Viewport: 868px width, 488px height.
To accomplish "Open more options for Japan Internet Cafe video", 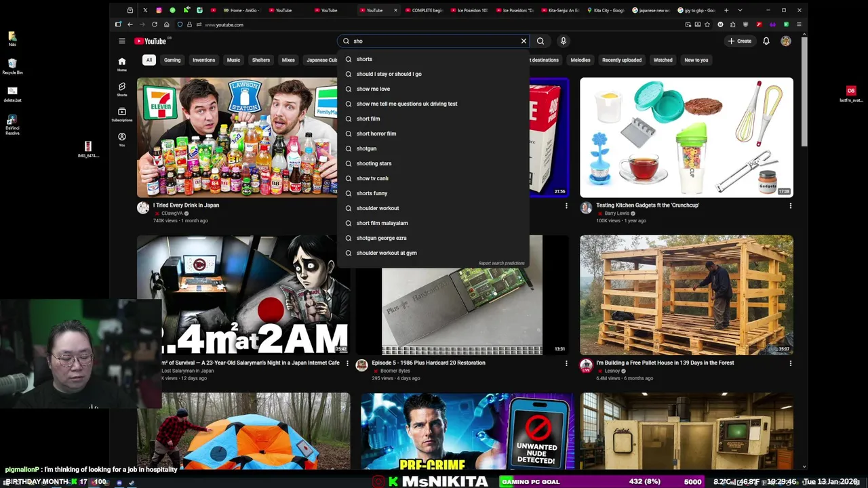I will click(347, 363).
